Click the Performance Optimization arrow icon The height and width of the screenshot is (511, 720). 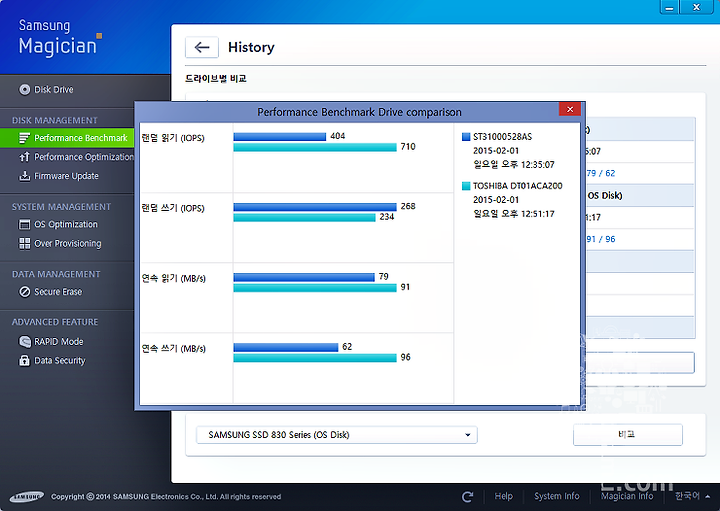24,157
